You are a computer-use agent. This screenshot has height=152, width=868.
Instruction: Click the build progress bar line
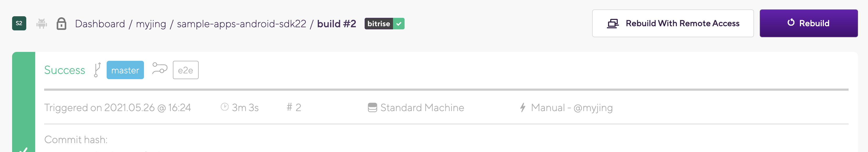click(446, 90)
